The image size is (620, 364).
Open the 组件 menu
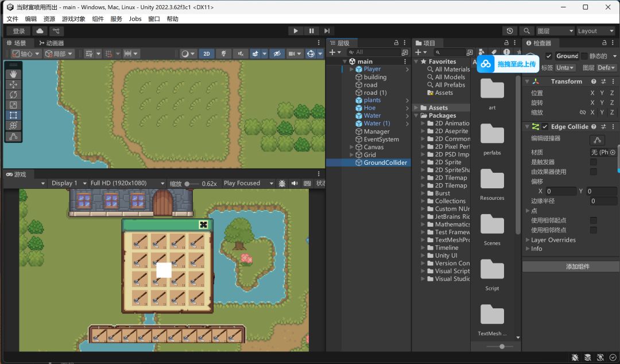pyautogui.click(x=98, y=19)
